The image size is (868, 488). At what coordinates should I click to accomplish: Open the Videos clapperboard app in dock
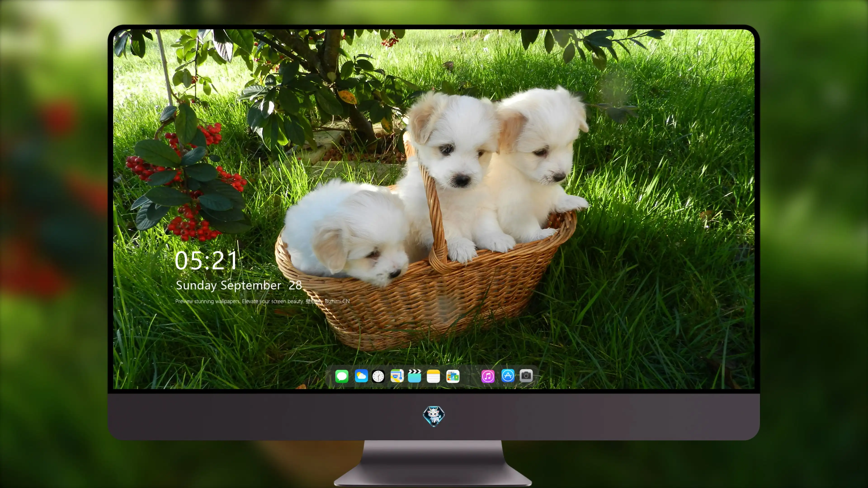point(415,376)
